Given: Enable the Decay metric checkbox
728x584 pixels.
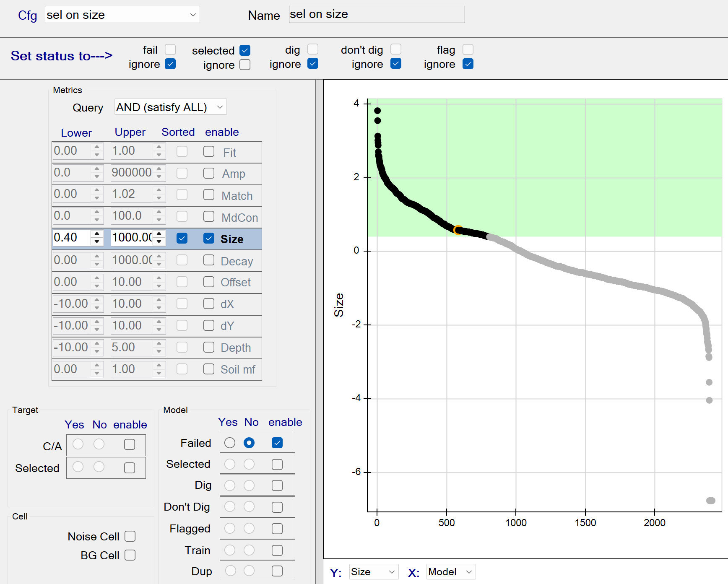Looking at the screenshot, I should tap(209, 260).
